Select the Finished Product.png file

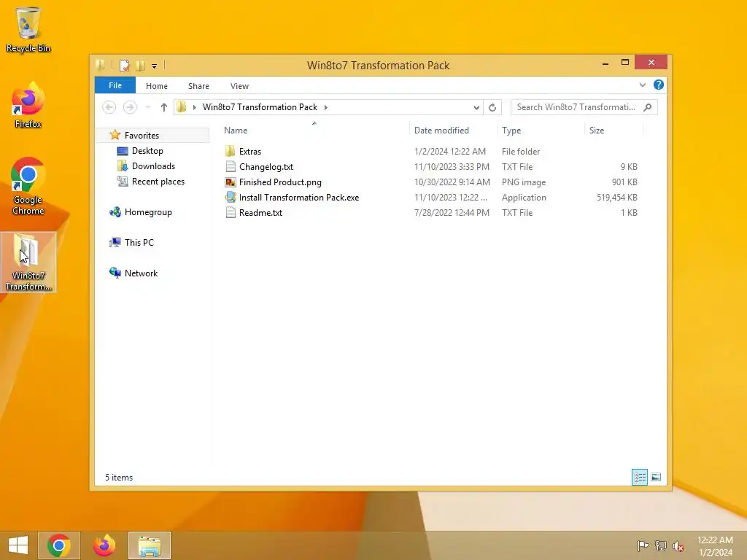[280, 182]
